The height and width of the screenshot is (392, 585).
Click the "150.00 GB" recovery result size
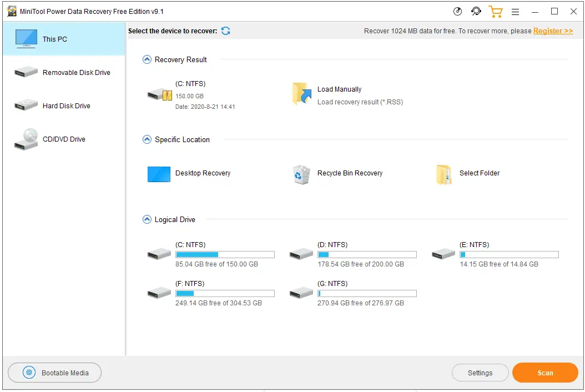[x=189, y=96]
